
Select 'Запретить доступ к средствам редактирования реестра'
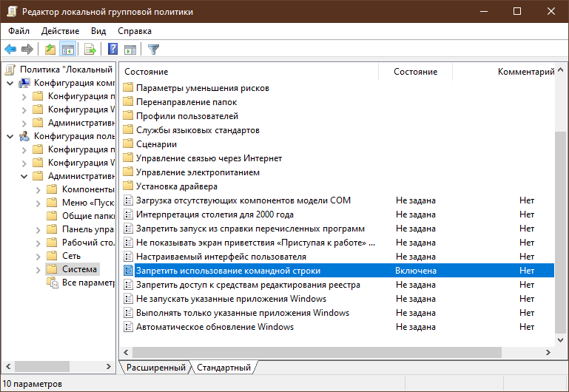tap(248, 285)
